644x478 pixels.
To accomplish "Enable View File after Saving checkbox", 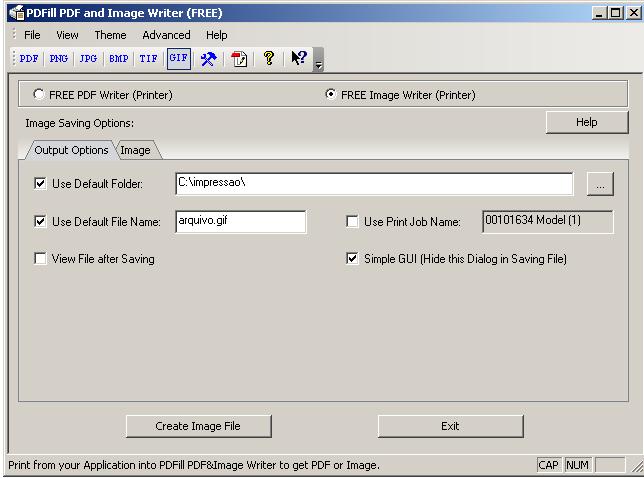I will point(40,259).
